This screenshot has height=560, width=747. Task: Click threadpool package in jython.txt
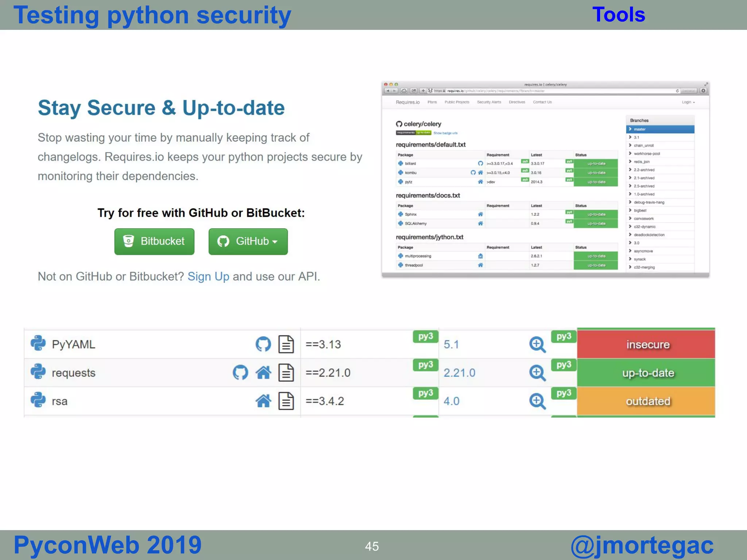pos(414,265)
